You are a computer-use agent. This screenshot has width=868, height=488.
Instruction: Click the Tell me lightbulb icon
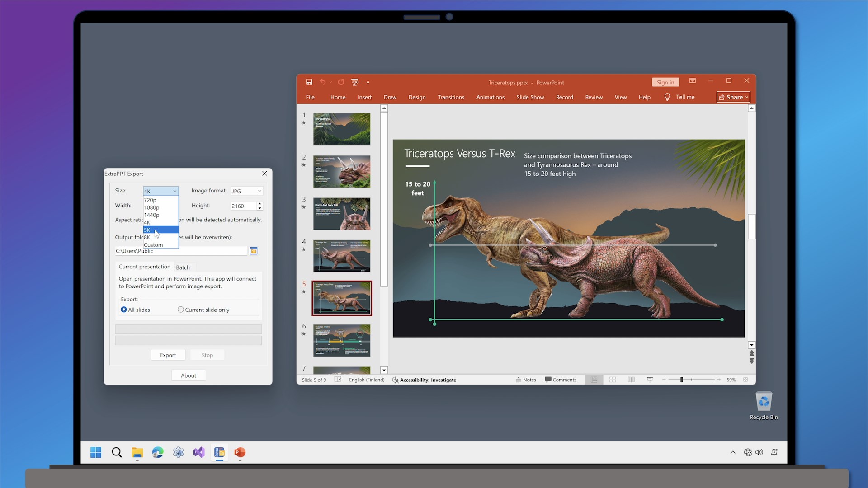(667, 97)
